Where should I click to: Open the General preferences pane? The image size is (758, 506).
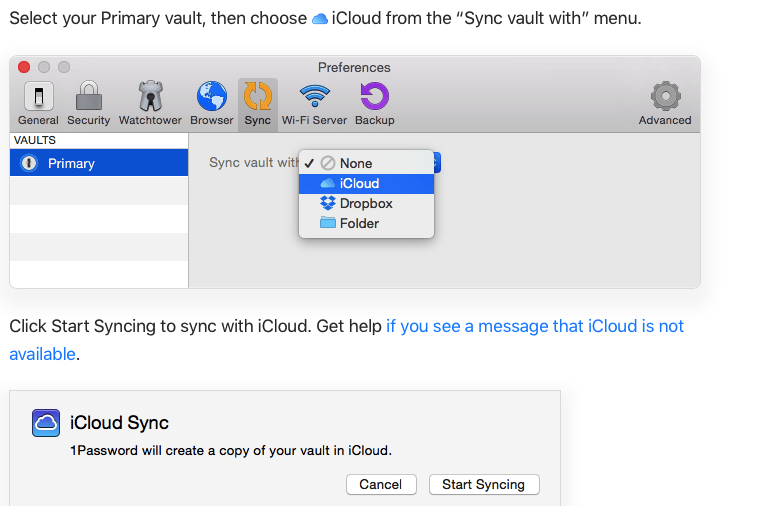[38, 103]
